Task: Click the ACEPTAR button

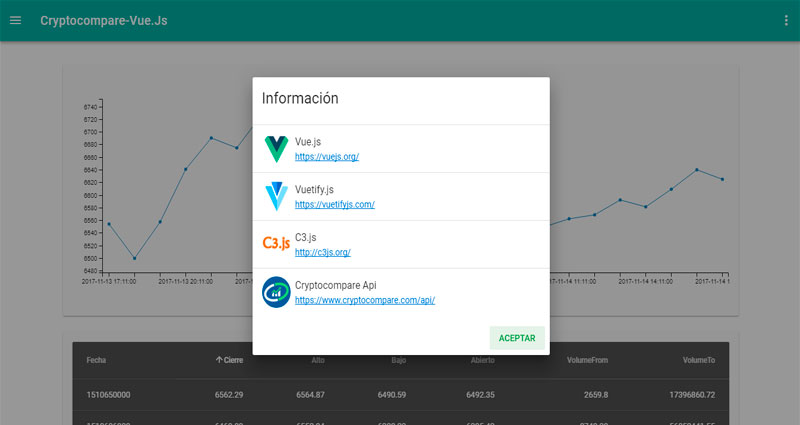Action: 517,338
